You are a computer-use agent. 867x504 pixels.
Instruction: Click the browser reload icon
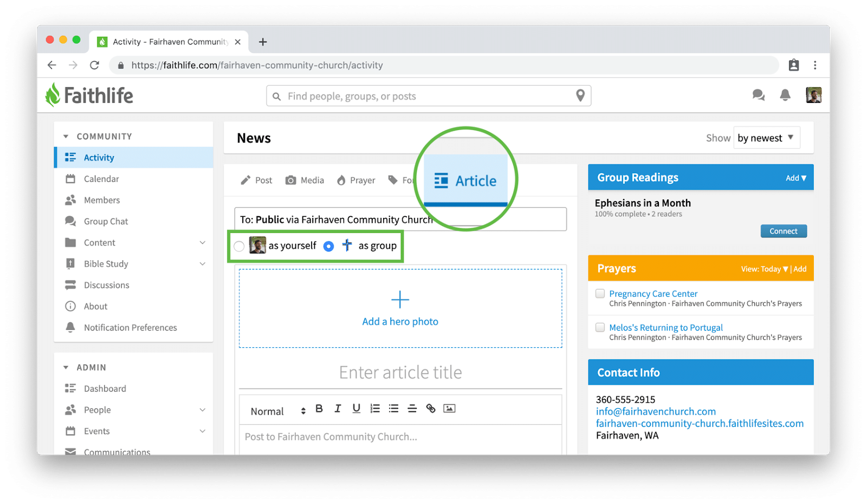point(94,65)
